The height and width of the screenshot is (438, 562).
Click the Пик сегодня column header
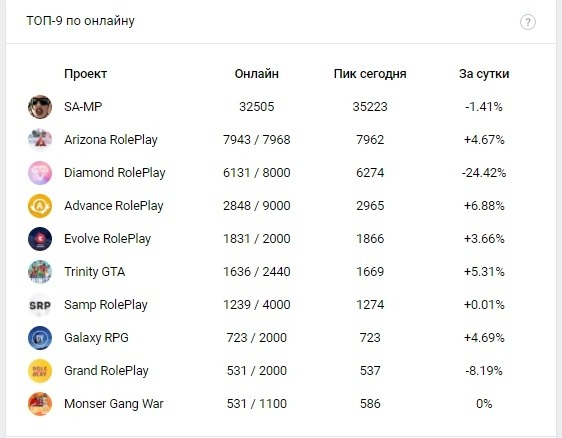pos(370,74)
